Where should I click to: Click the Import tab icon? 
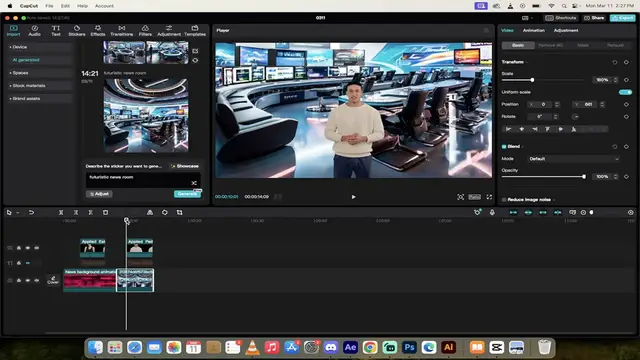[13, 31]
